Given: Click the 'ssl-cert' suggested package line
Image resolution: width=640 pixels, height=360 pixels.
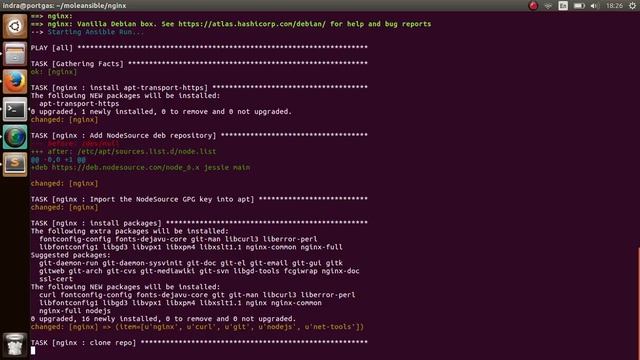Looking at the screenshot, I should click(x=56, y=279).
